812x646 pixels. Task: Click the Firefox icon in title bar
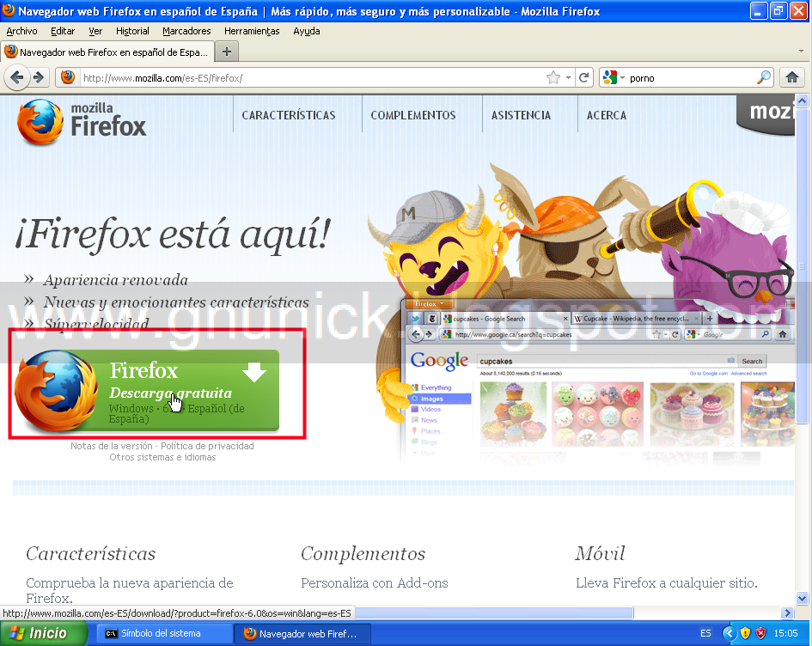[x=9, y=10]
